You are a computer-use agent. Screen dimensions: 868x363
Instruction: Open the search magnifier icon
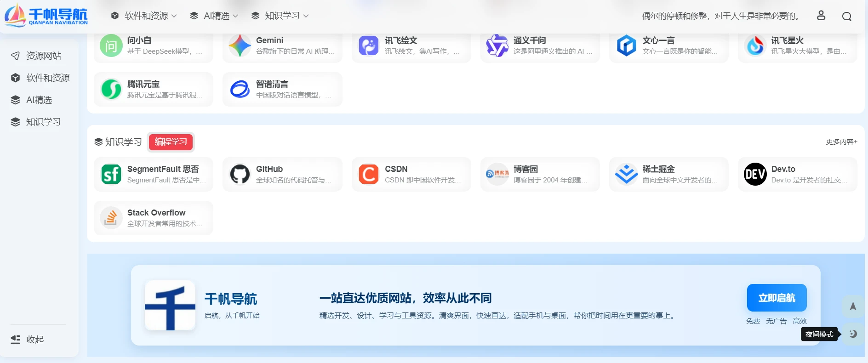point(846,17)
